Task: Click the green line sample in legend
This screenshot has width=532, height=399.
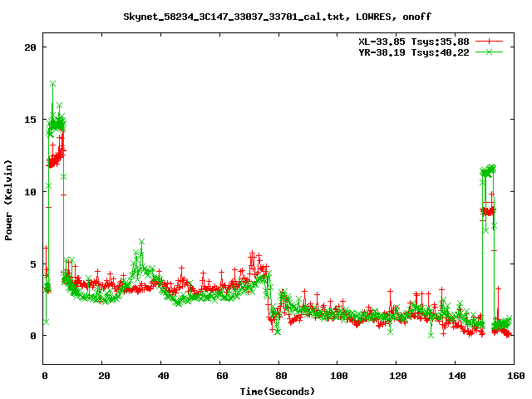Action: 490,52
